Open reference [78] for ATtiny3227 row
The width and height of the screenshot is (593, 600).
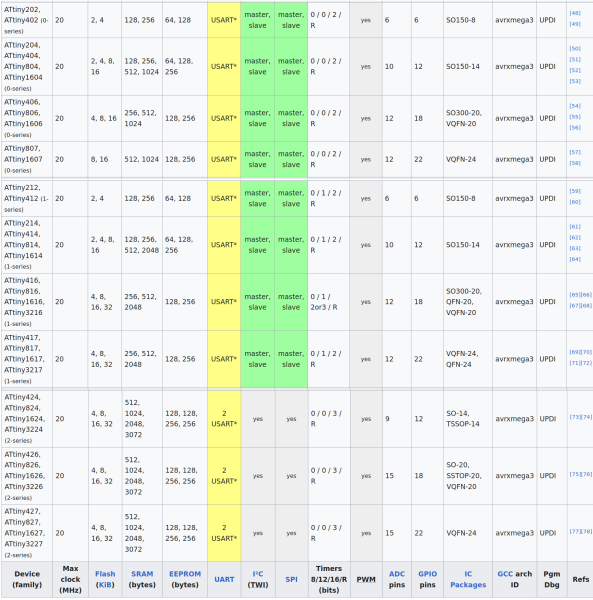[586, 531]
